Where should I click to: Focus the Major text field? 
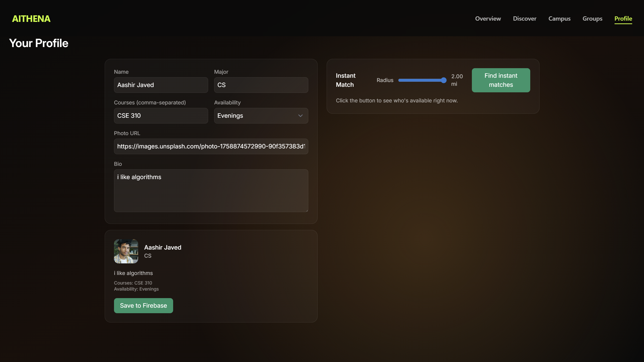261,85
